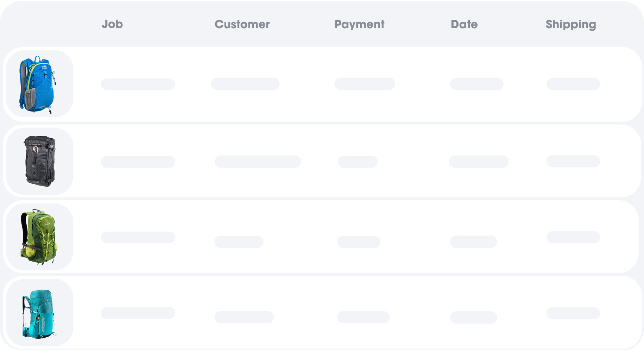The image size is (644, 350).
Task: Sort by the Customer column header
Action: 242,24
